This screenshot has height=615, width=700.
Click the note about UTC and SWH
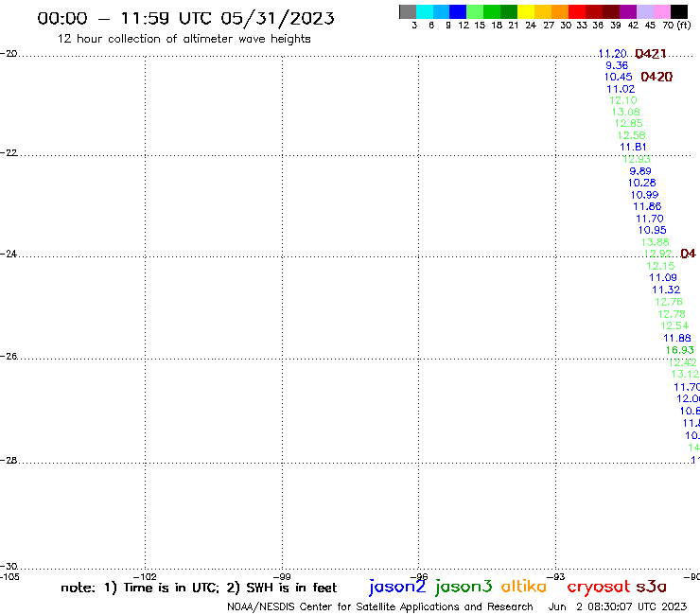point(199,588)
